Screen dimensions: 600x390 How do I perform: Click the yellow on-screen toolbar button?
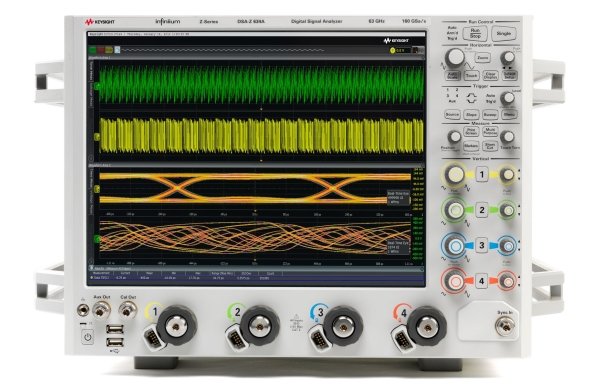(109, 50)
